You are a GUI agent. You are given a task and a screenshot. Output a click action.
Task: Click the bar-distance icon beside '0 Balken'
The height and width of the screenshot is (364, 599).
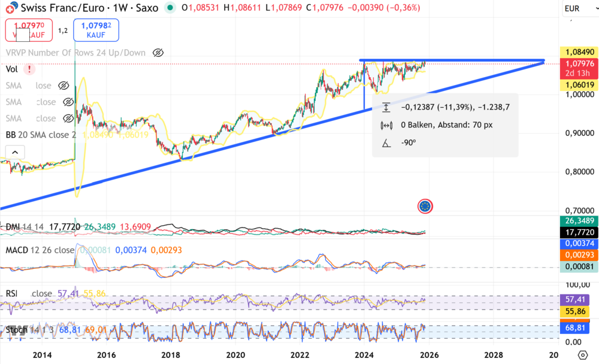[386, 126]
